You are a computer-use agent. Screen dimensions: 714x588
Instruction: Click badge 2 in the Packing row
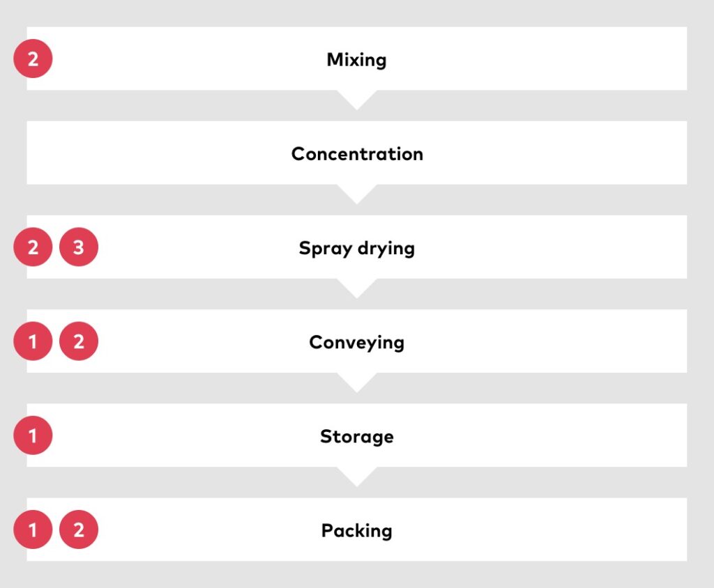pyautogui.click(x=79, y=529)
